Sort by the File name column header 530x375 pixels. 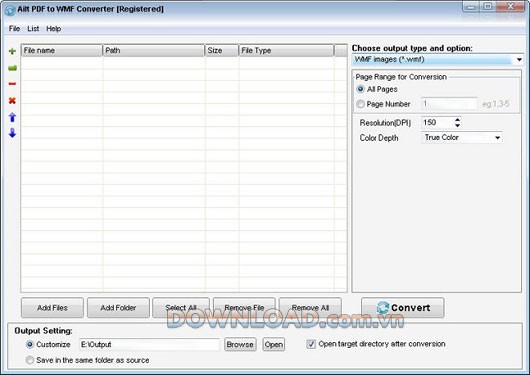pyautogui.click(x=62, y=50)
